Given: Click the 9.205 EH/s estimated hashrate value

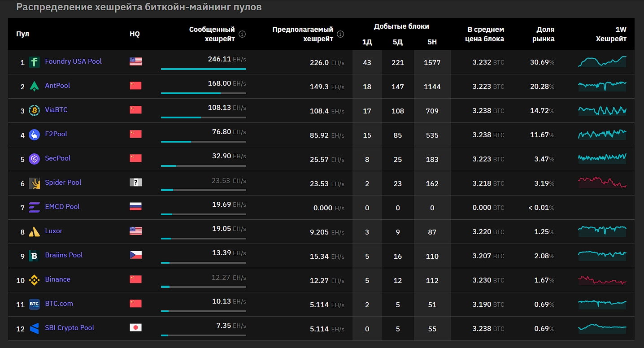Looking at the screenshot, I should pos(327,232).
